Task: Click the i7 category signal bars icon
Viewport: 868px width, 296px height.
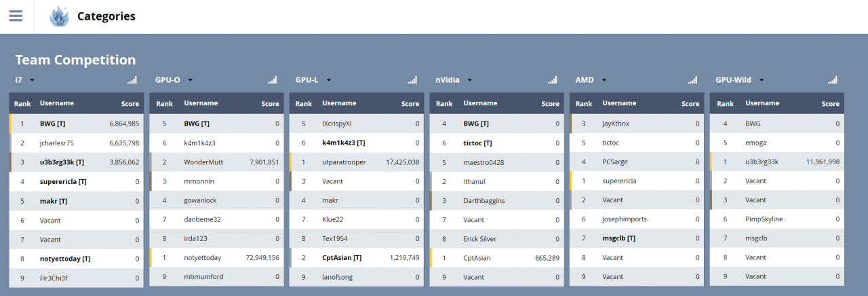Action: 132,80
